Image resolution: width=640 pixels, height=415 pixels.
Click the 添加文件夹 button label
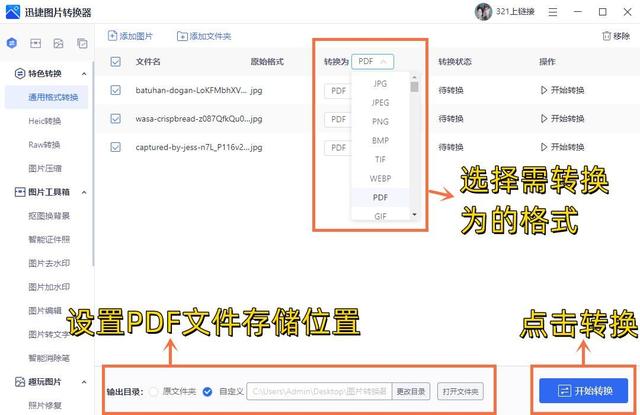pos(210,36)
